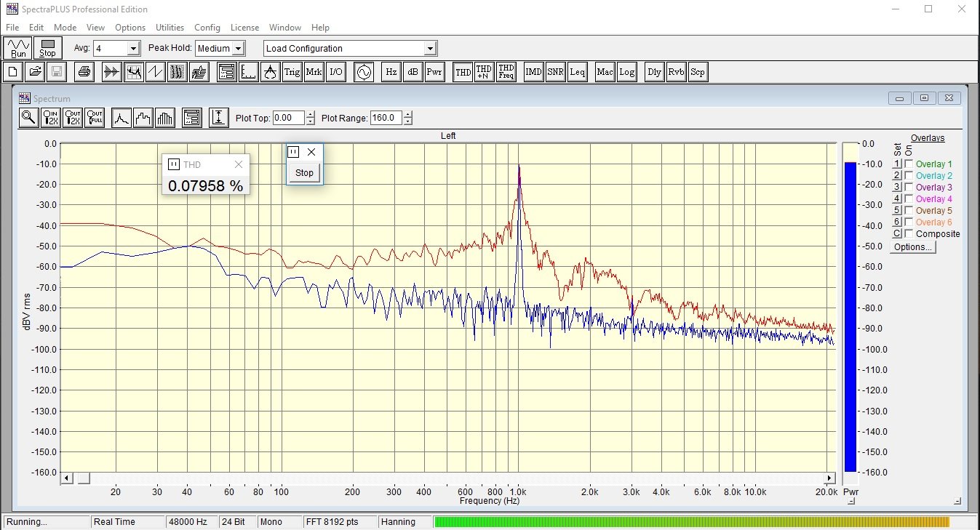This screenshot has width=980, height=530.
Task: Open the SNR utility icon
Action: tap(555, 72)
